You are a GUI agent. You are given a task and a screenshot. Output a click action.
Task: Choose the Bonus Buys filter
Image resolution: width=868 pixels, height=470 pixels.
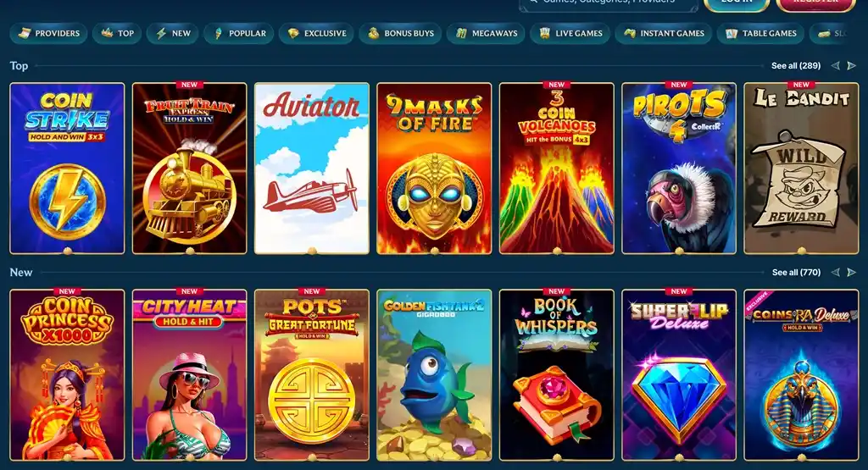(400, 33)
